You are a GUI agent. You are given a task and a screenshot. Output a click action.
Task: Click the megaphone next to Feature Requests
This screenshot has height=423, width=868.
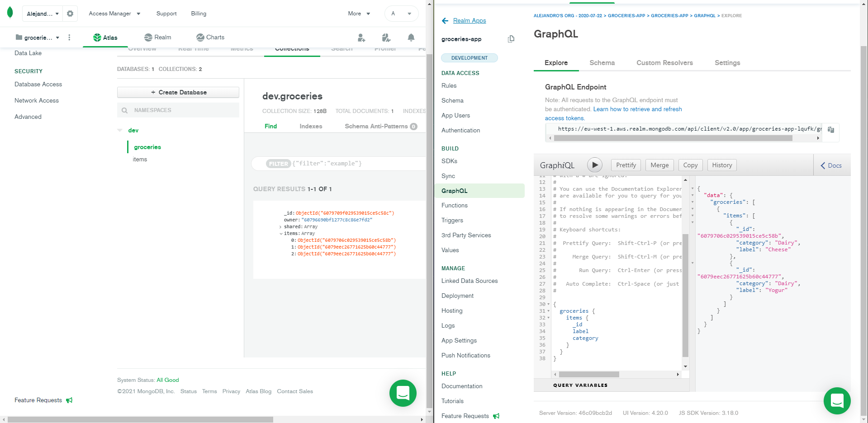(x=69, y=400)
